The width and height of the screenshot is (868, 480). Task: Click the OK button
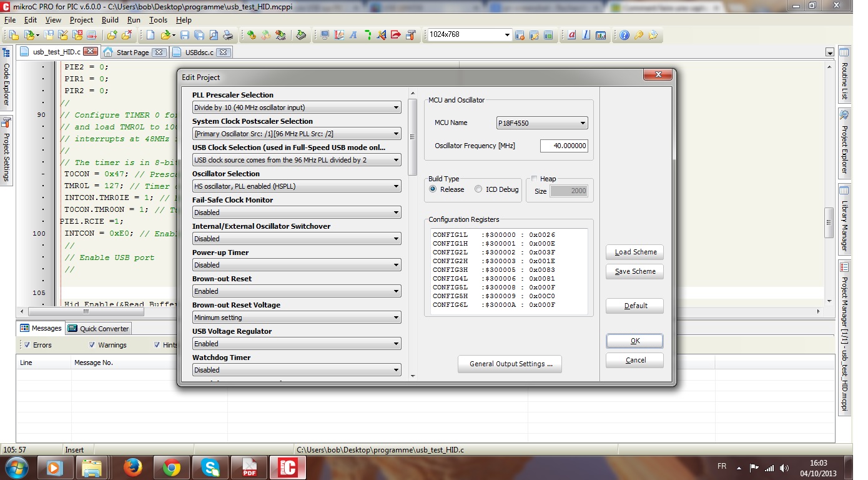(634, 341)
